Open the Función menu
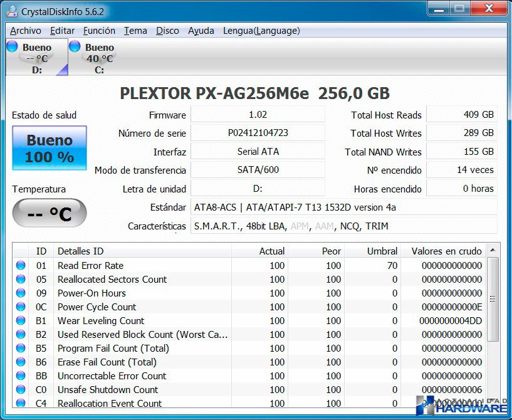Viewport: 512px width, 420px height. 99,31
